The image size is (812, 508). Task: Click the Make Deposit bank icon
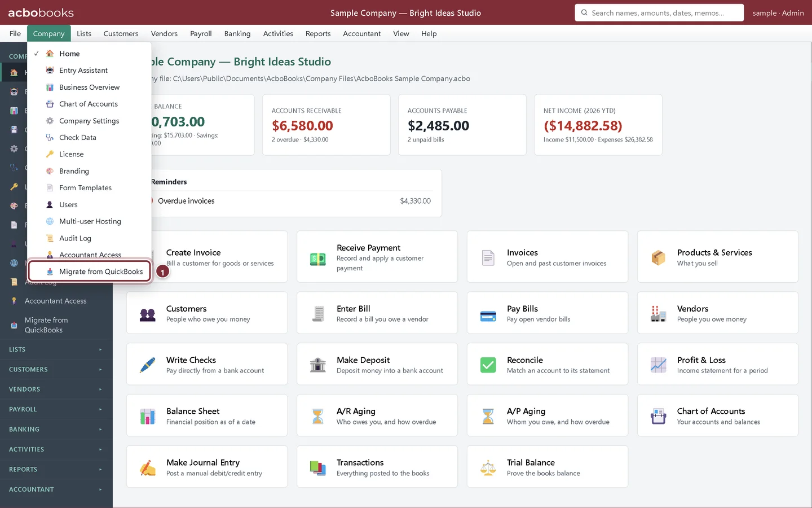tap(318, 365)
